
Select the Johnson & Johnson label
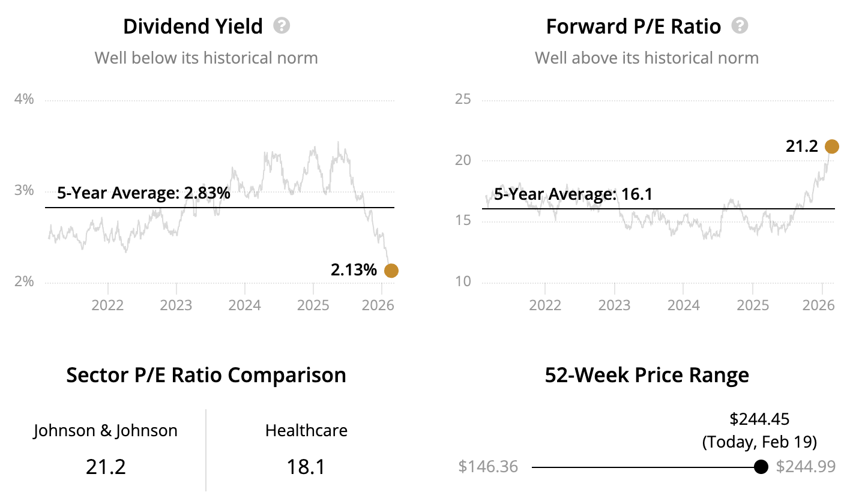click(x=106, y=430)
